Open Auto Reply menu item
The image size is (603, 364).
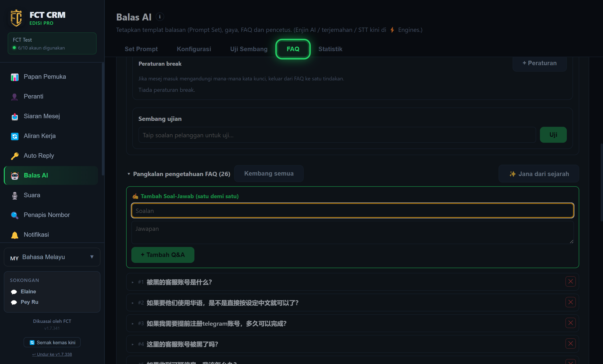[51, 156]
